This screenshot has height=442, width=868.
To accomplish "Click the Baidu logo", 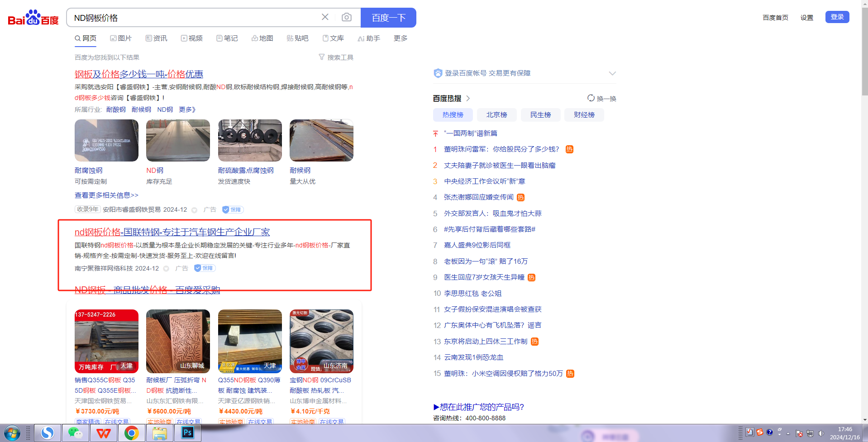I will tap(33, 18).
